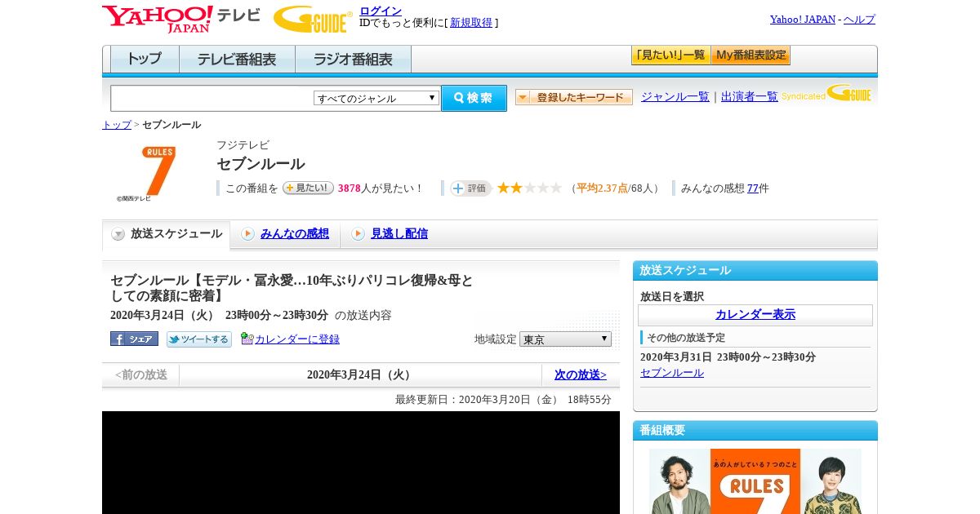Click the カレンダー表示 link

click(x=755, y=314)
